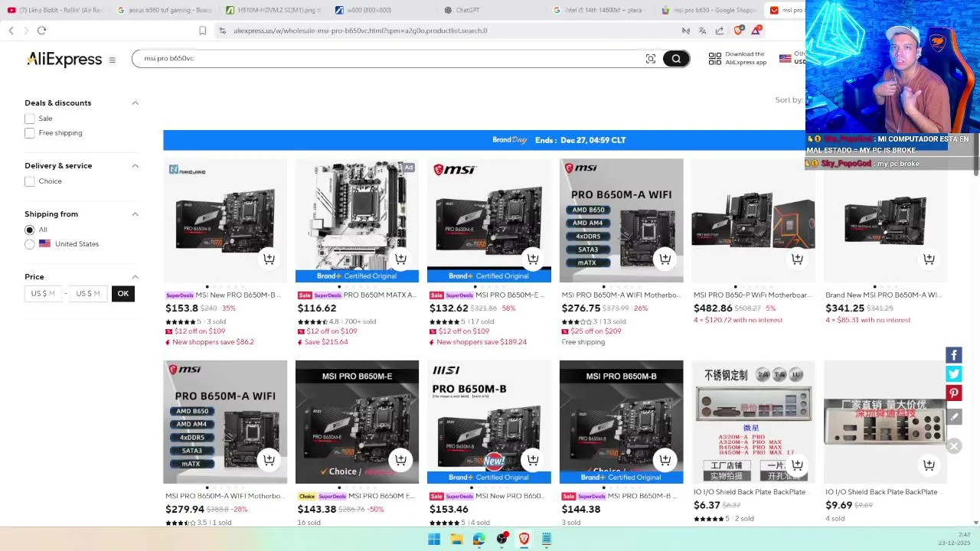
Task: Check the Choice delivery option
Action: 29,181
